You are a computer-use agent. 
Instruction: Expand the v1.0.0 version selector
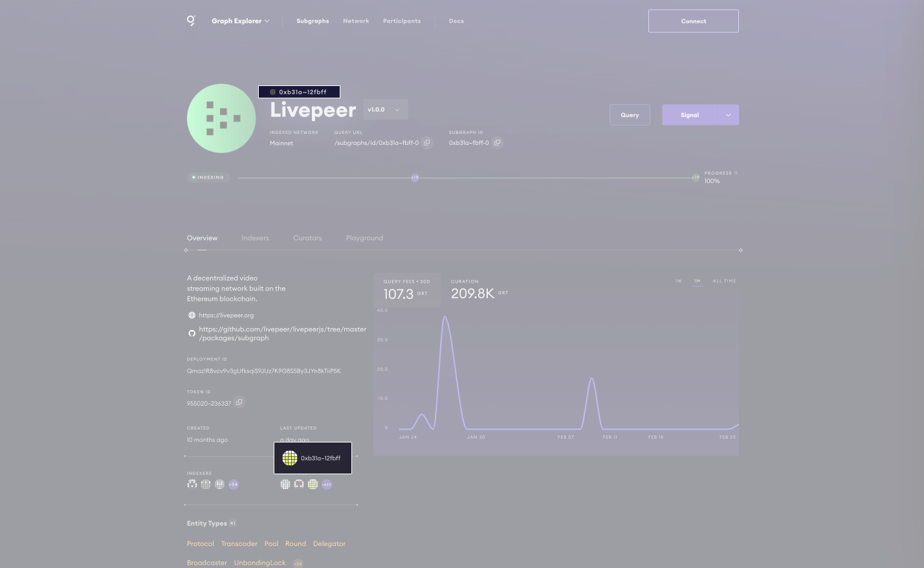pos(385,110)
